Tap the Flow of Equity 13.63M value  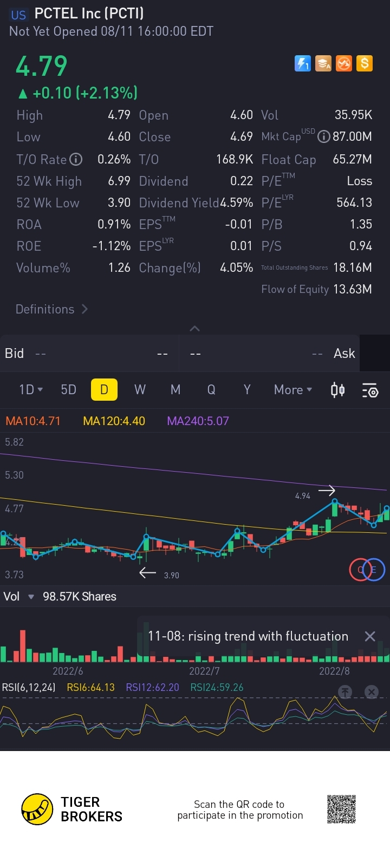click(x=353, y=289)
